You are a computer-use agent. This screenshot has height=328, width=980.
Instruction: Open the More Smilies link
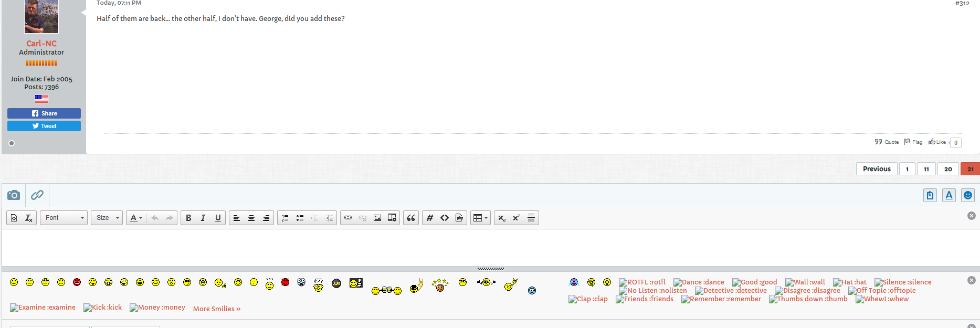pyautogui.click(x=217, y=309)
